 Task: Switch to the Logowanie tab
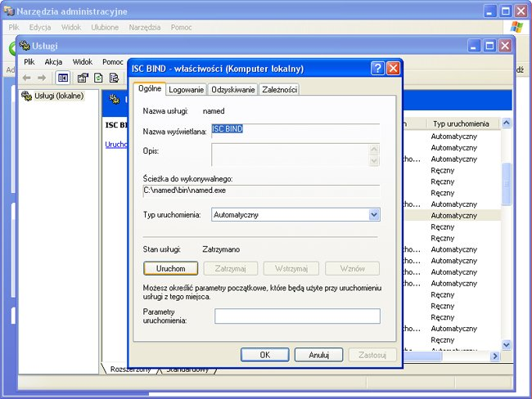click(x=186, y=89)
